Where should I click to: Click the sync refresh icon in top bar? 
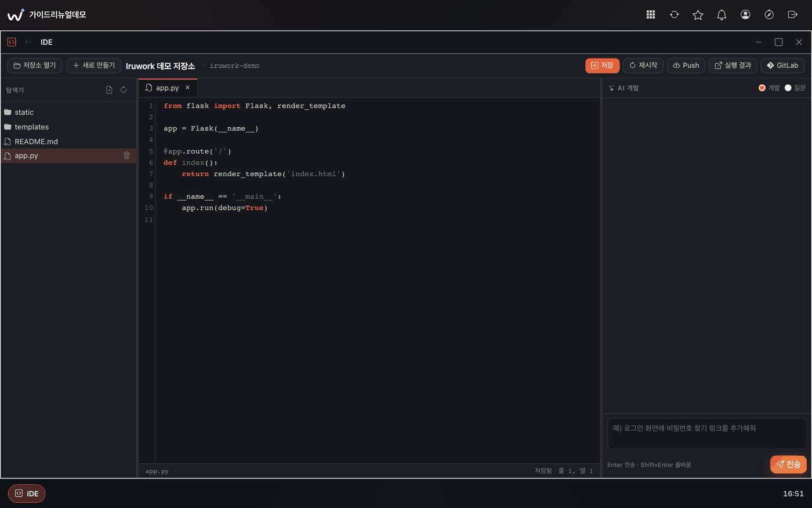click(x=675, y=15)
